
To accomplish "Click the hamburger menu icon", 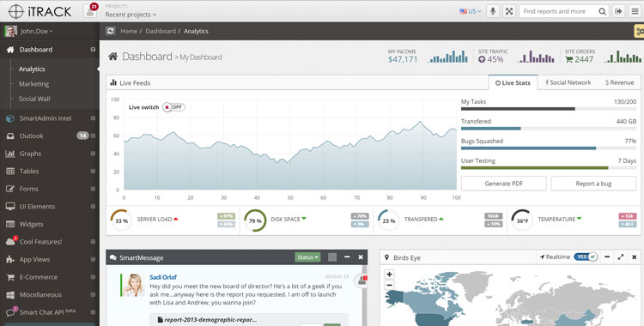I will pos(635,11).
